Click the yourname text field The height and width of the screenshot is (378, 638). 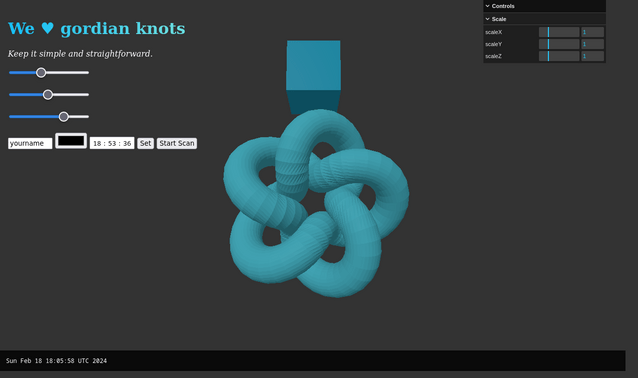tap(30, 143)
